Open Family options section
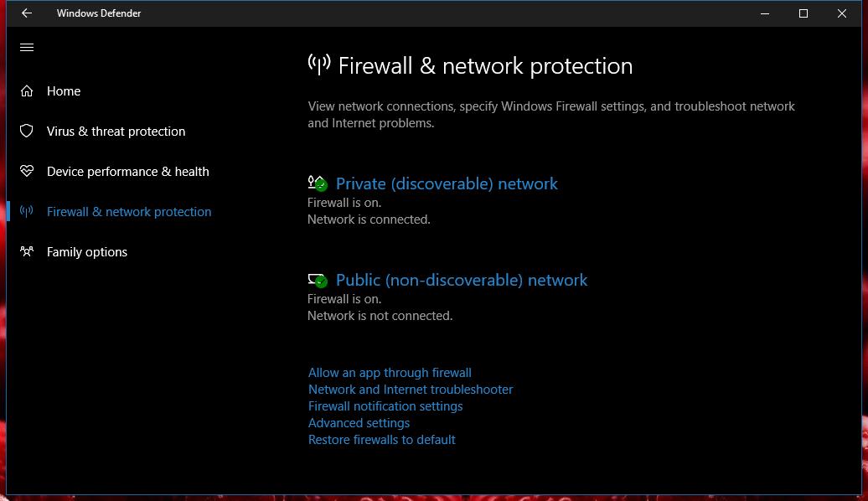The height and width of the screenshot is (501, 868). coord(87,252)
